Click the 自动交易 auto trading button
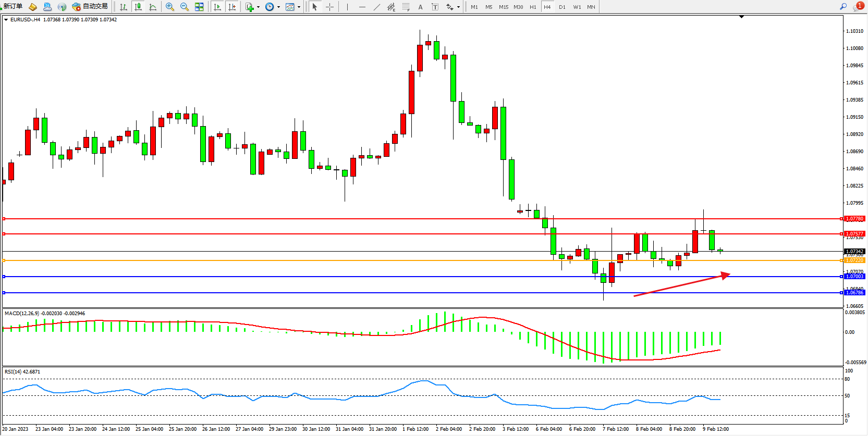The image size is (868, 436). pyautogui.click(x=90, y=7)
